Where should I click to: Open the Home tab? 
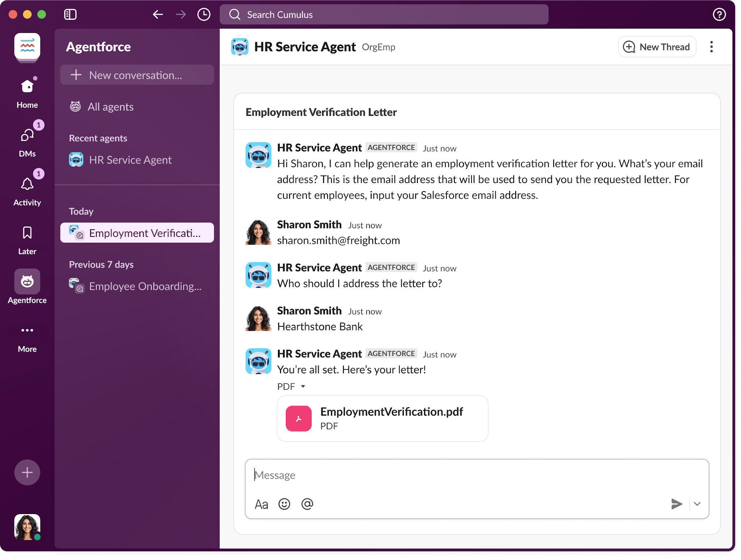pos(27,93)
